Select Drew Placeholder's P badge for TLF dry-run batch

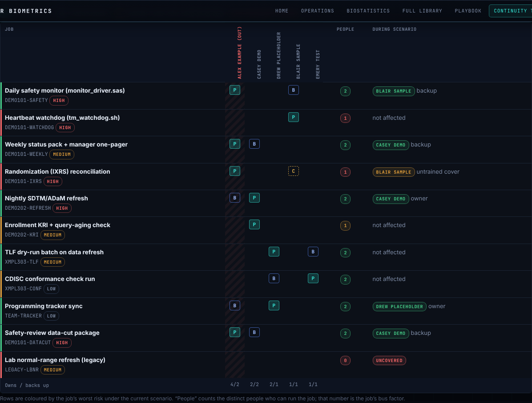[x=274, y=252]
